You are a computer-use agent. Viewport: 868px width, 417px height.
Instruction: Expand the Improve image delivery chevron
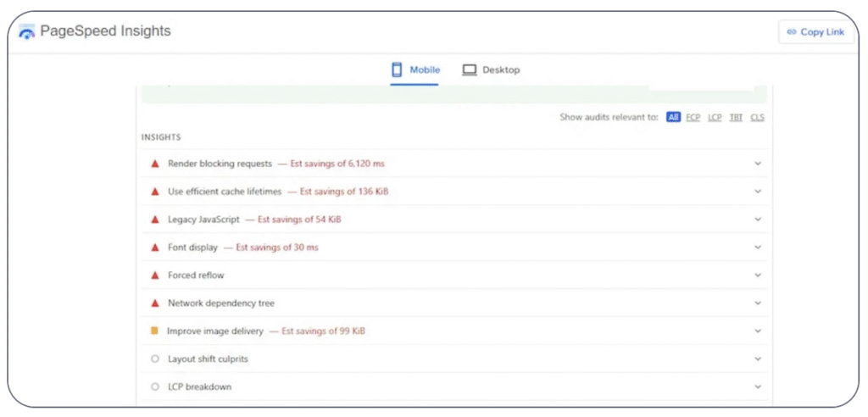coord(758,331)
